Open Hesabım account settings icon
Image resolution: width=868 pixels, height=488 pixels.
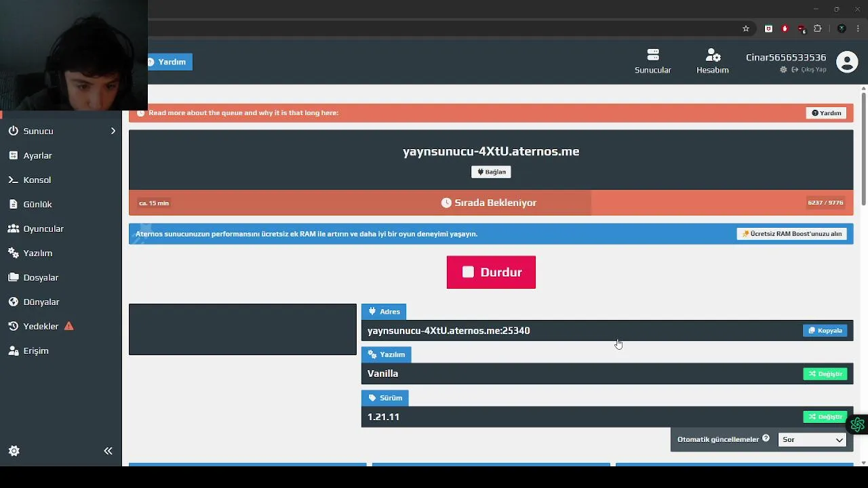pos(713,54)
